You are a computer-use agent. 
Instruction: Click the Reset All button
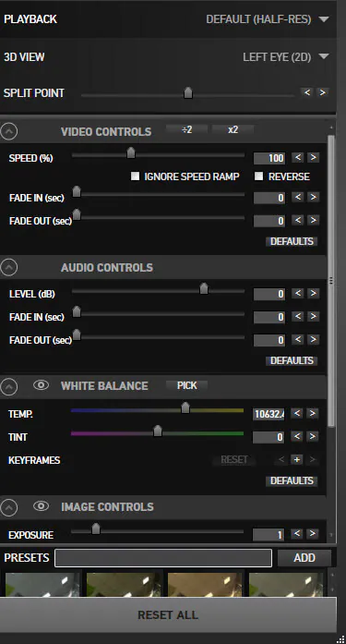[168, 614]
